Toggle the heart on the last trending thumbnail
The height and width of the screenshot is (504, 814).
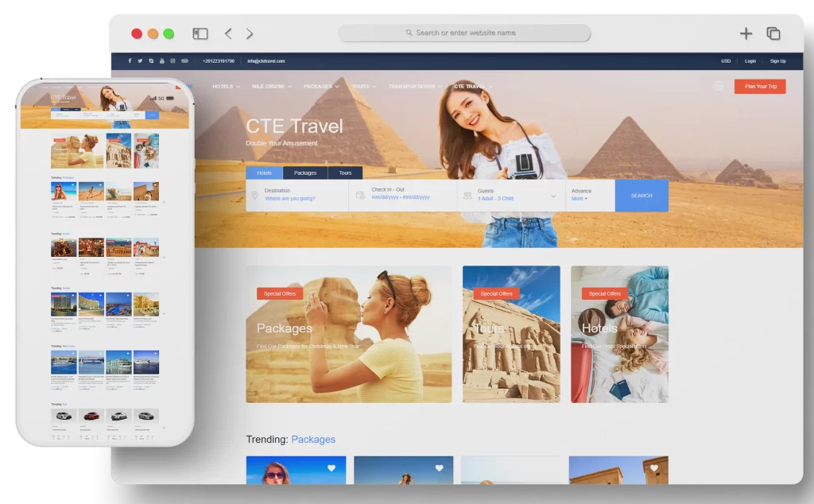[x=654, y=468]
